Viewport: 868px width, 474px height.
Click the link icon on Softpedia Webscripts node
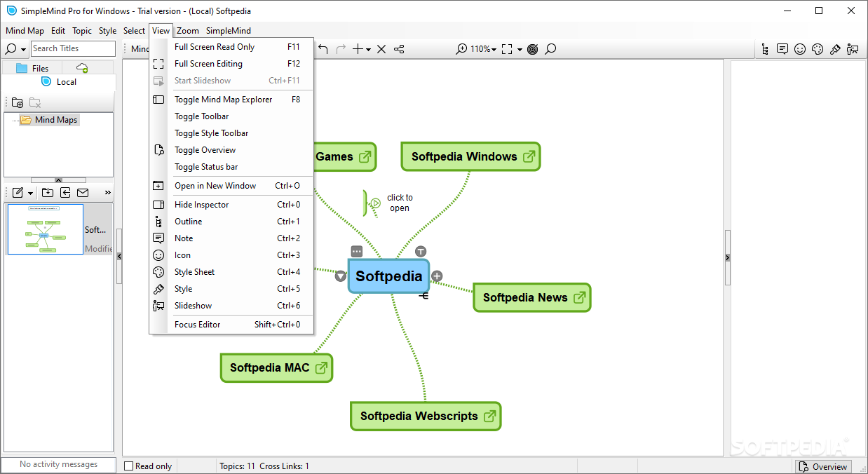pyautogui.click(x=490, y=417)
